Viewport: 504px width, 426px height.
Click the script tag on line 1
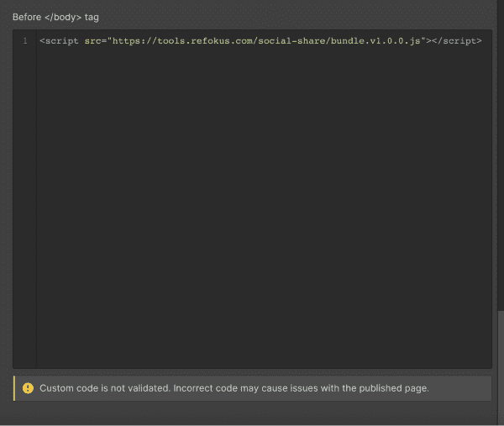pos(260,41)
